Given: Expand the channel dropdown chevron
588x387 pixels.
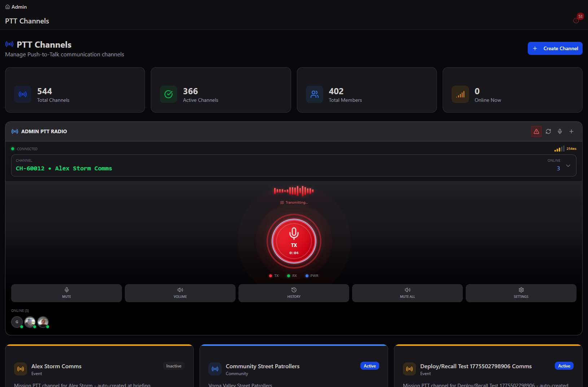Looking at the screenshot, I should (568, 166).
